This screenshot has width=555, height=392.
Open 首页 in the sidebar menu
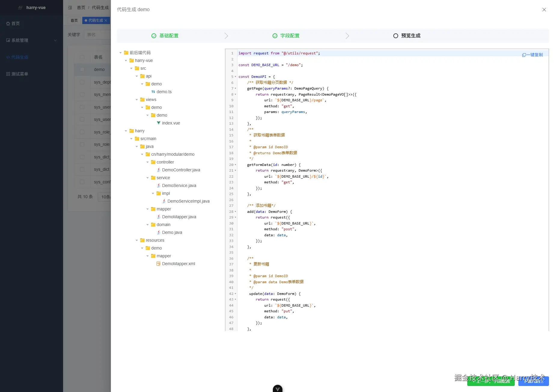tap(31, 23)
